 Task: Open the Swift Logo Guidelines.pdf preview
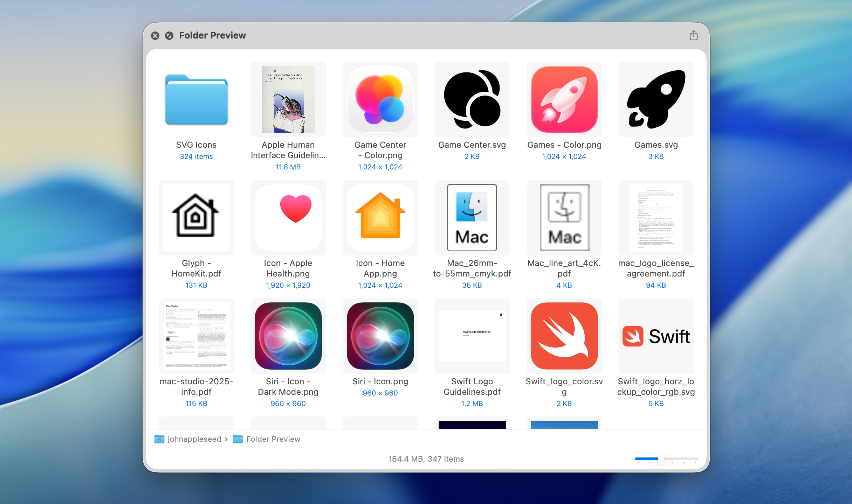point(472,336)
